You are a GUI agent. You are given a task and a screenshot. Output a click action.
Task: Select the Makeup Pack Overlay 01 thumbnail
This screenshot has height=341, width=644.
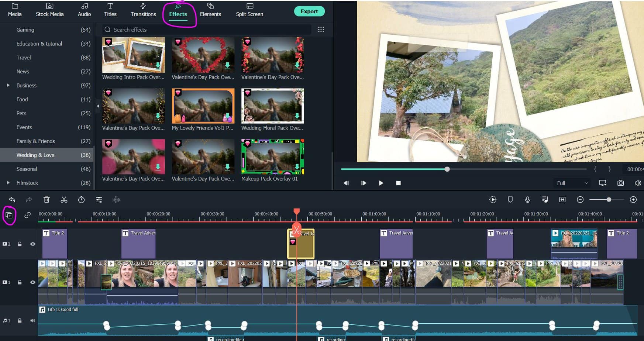tap(272, 156)
